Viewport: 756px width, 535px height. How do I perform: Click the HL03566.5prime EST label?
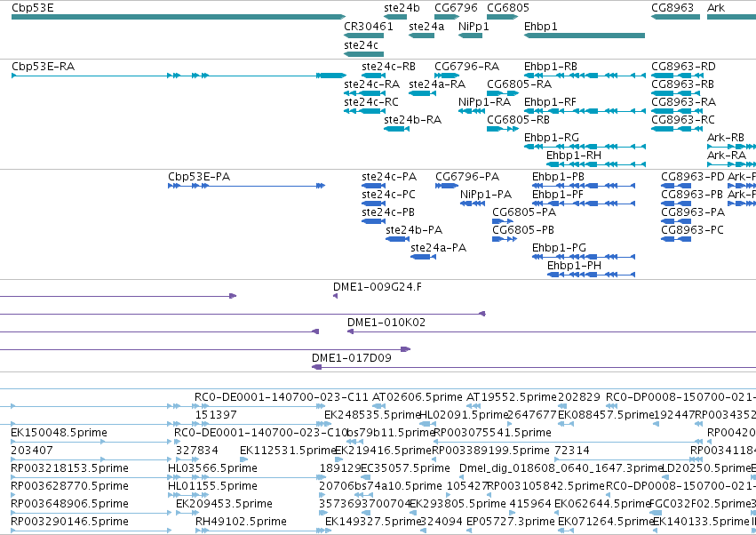click(x=212, y=469)
